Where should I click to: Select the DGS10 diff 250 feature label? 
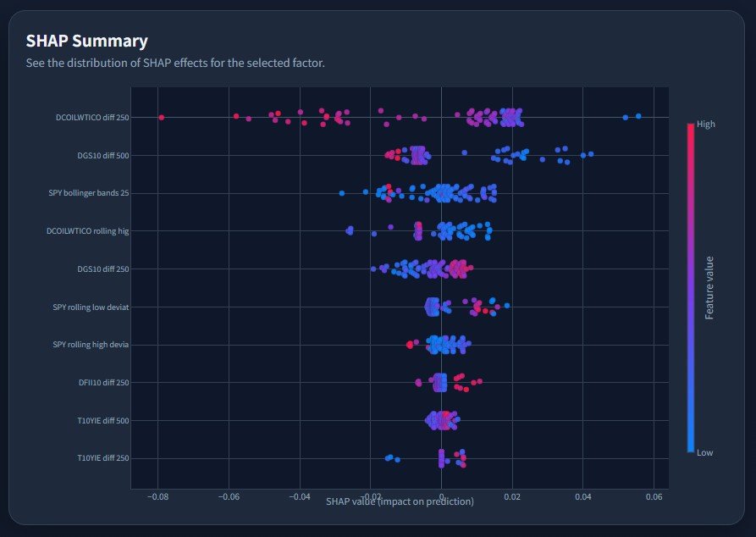[x=103, y=268]
